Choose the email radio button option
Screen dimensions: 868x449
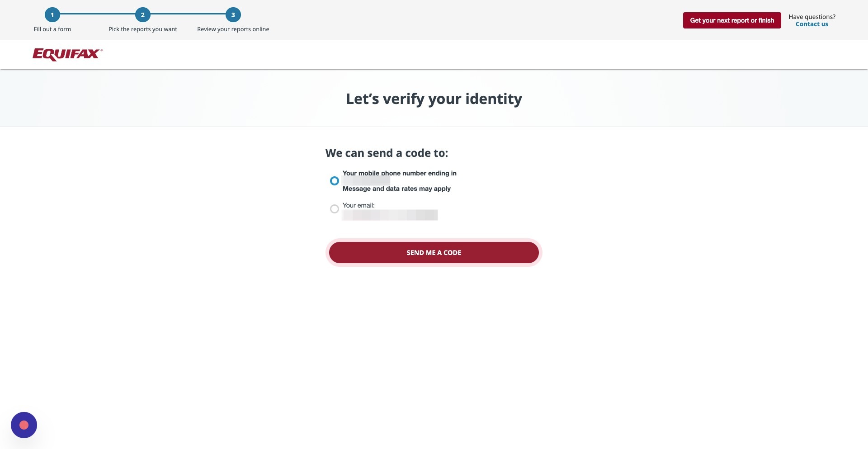pyautogui.click(x=335, y=209)
